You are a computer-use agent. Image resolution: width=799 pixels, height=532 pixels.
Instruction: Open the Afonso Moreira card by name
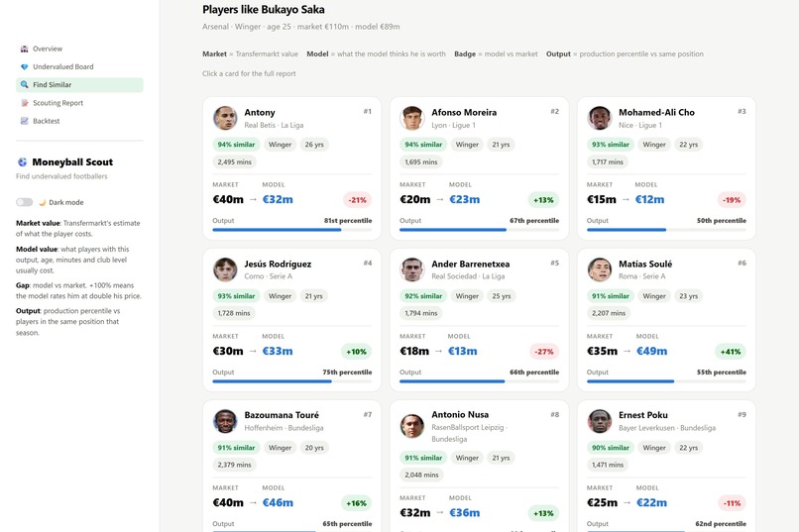(x=464, y=113)
